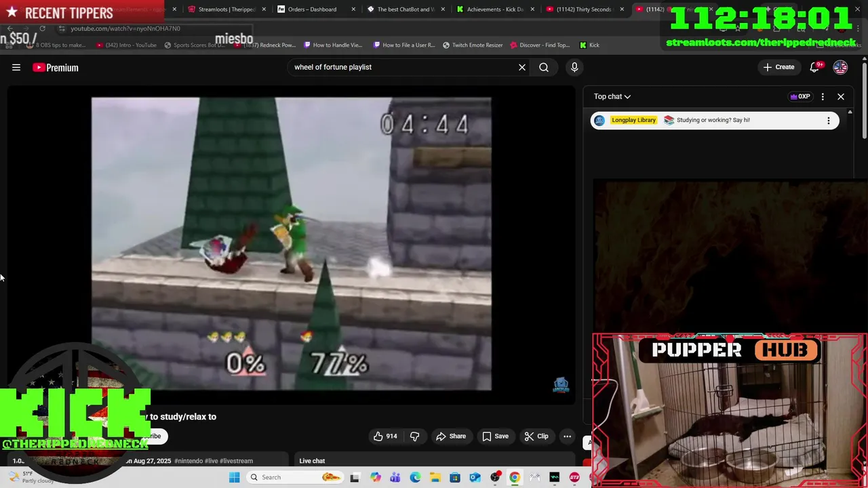Open How to File a User R... bookmark
The height and width of the screenshot is (488, 868).
click(x=404, y=45)
